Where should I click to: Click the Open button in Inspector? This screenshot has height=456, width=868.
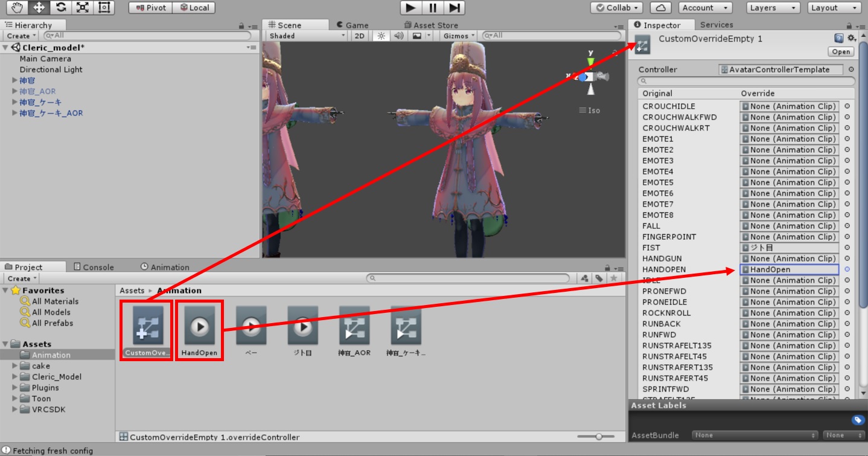pos(841,52)
